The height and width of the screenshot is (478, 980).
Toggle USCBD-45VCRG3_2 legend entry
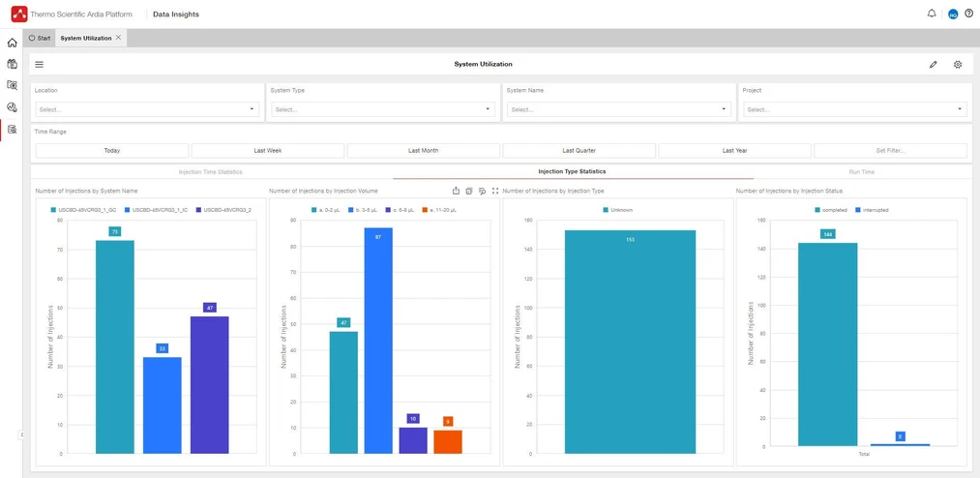pyautogui.click(x=223, y=209)
